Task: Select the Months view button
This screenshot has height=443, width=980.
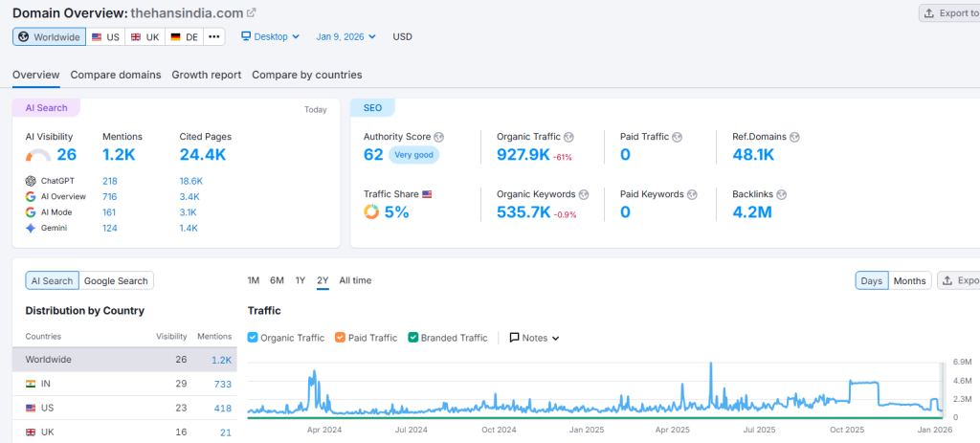Action: coord(909,280)
